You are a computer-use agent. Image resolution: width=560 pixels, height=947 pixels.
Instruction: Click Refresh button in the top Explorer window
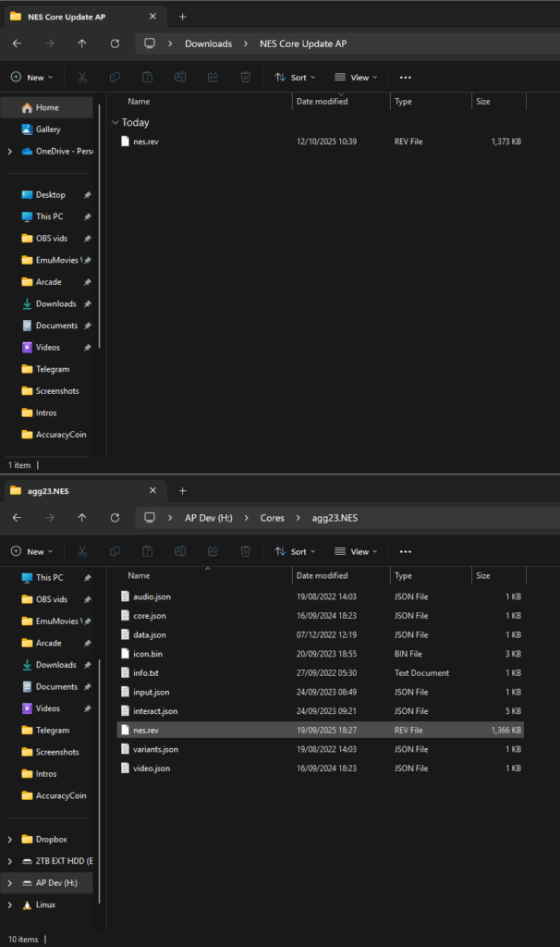[115, 43]
